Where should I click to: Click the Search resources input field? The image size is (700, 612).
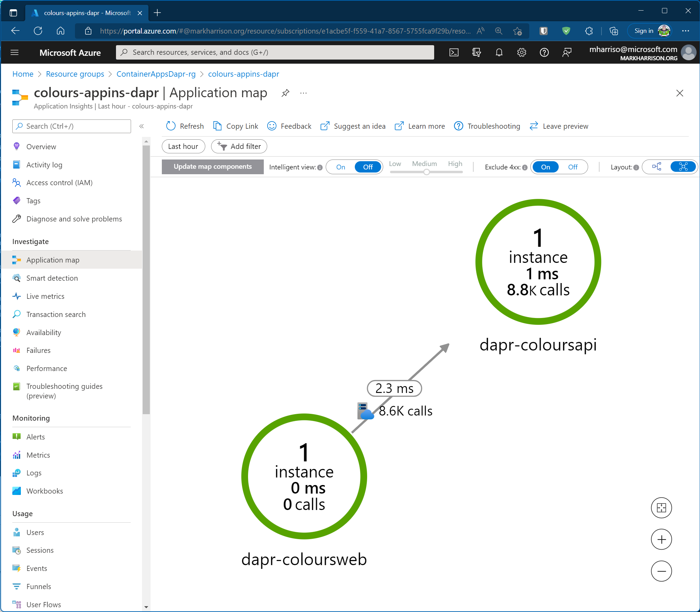275,52
